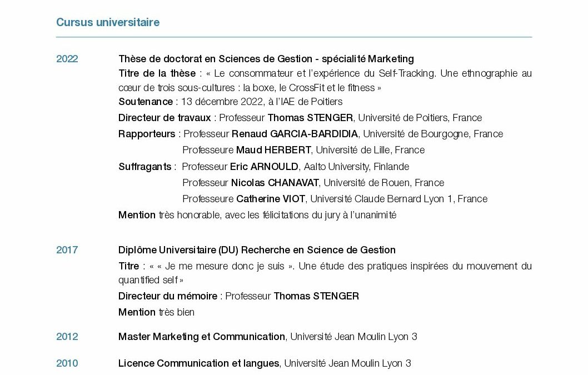The width and height of the screenshot is (588, 375).
Task: Click the Cursus universitaire heading
Action: tap(108, 22)
